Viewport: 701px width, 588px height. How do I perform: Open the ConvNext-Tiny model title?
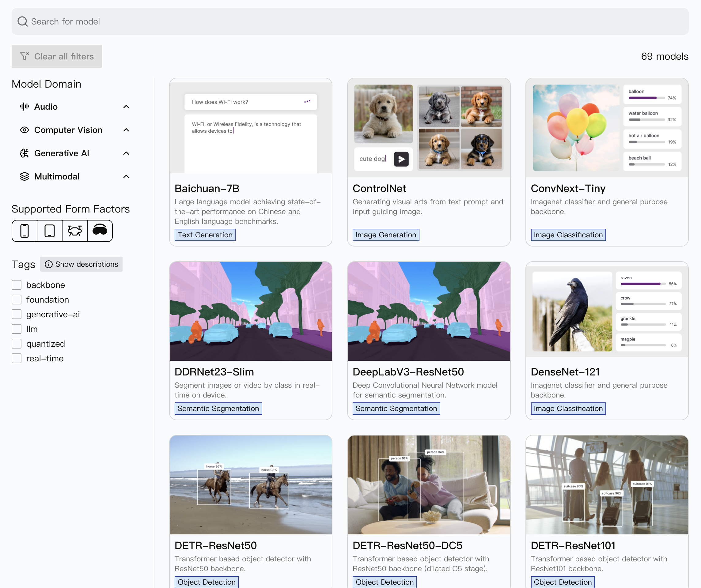point(568,189)
